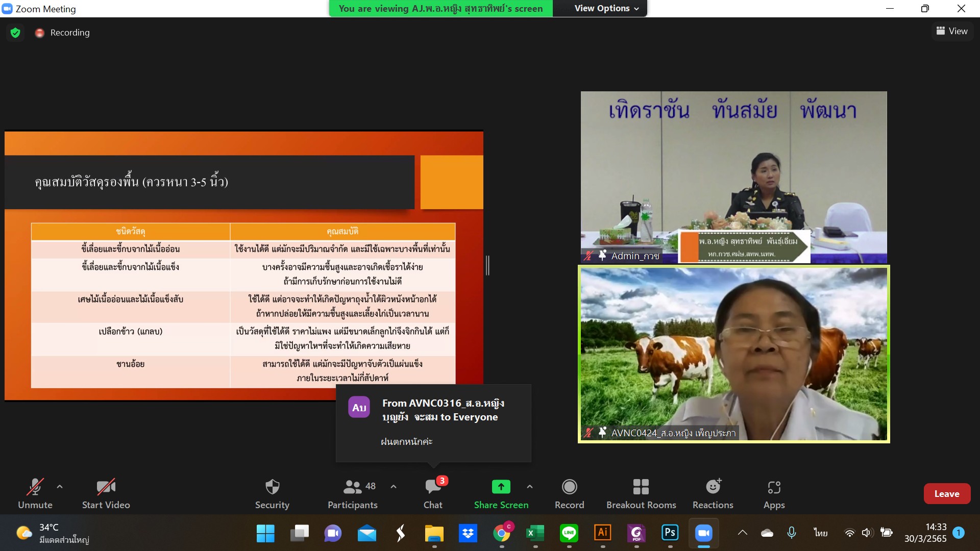The width and height of the screenshot is (980, 551).
Task: Open the PDF reader taskbar icon
Action: coord(636,533)
